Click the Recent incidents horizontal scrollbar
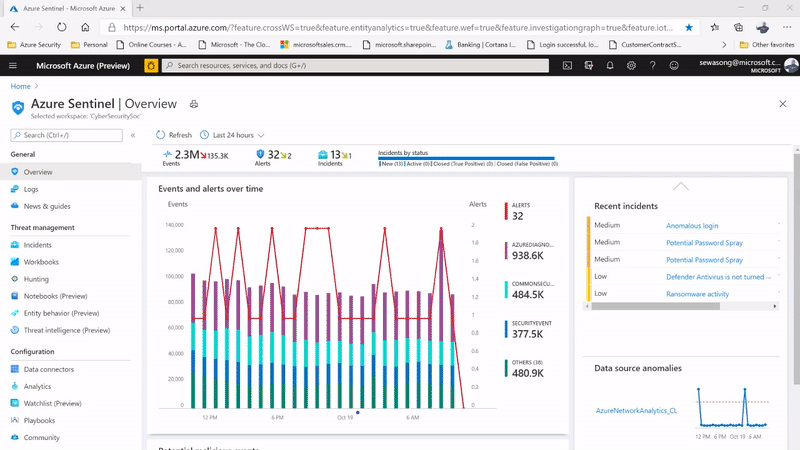The height and width of the screenshot is (450, 800). [656, 306]
